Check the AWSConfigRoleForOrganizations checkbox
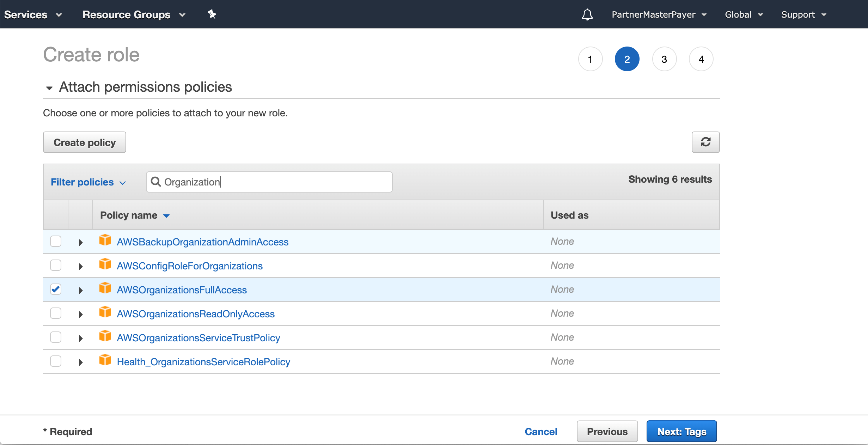The height and width of the screenshot is (445, 868). point(56,265)
